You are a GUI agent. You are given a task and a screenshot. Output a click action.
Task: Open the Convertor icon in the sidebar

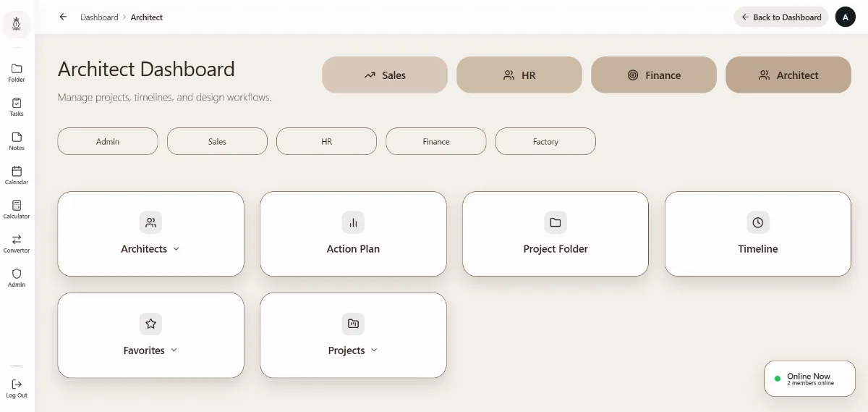click(17, 240)
